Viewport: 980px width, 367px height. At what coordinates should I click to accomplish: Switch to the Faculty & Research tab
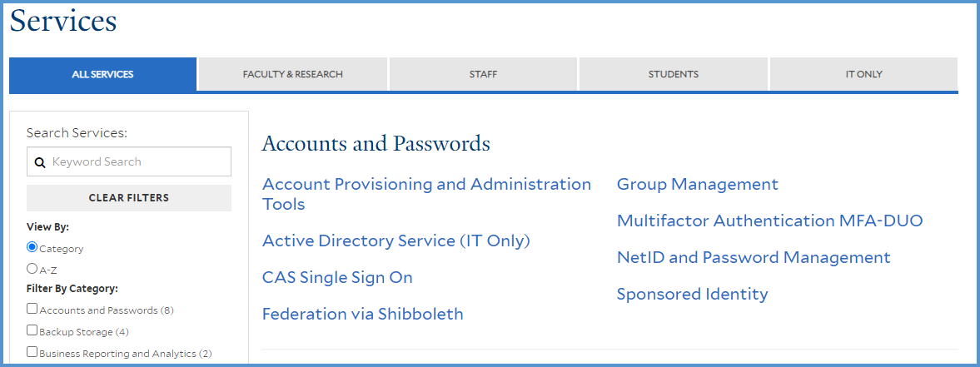coord(292,74)
